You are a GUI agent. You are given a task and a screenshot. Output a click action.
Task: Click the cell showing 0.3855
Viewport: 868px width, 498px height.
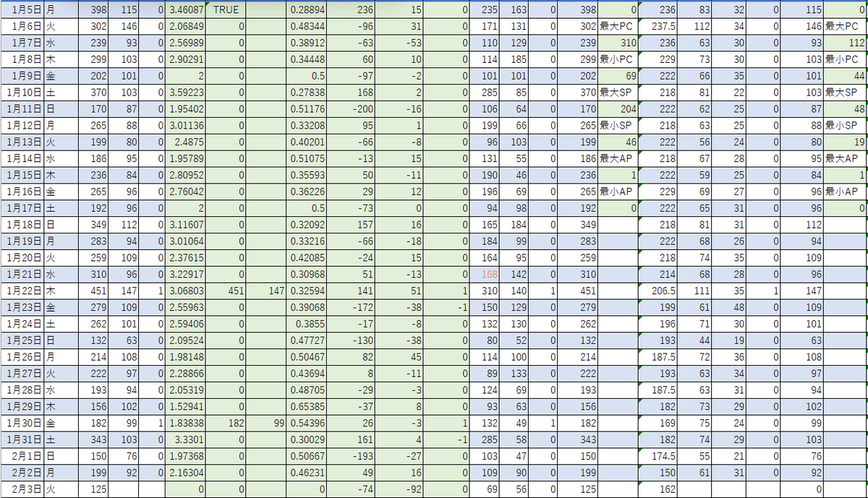[x=308, y=323]
